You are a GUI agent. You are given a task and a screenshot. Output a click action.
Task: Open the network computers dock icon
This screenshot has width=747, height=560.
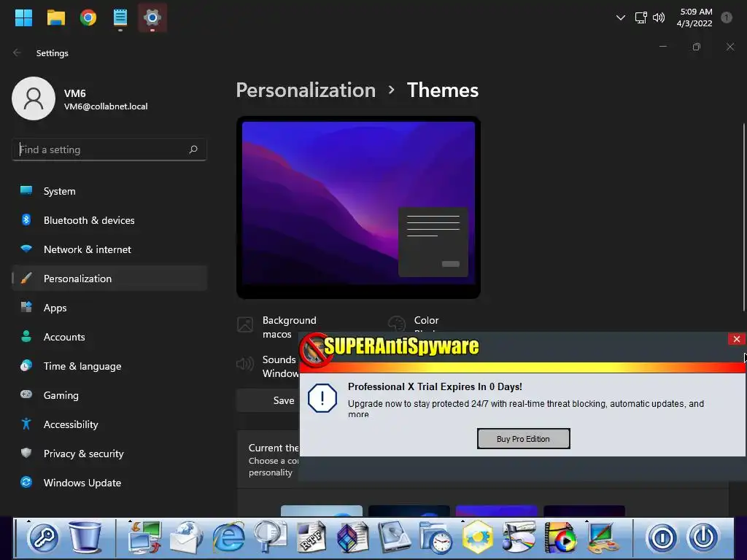click(145, 537)
